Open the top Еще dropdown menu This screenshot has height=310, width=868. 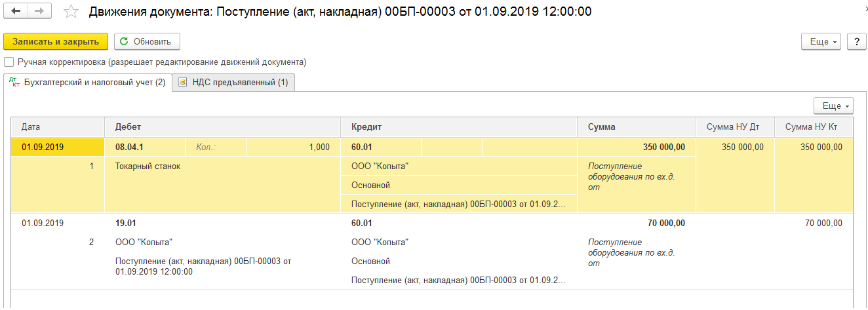click(821, 41)
